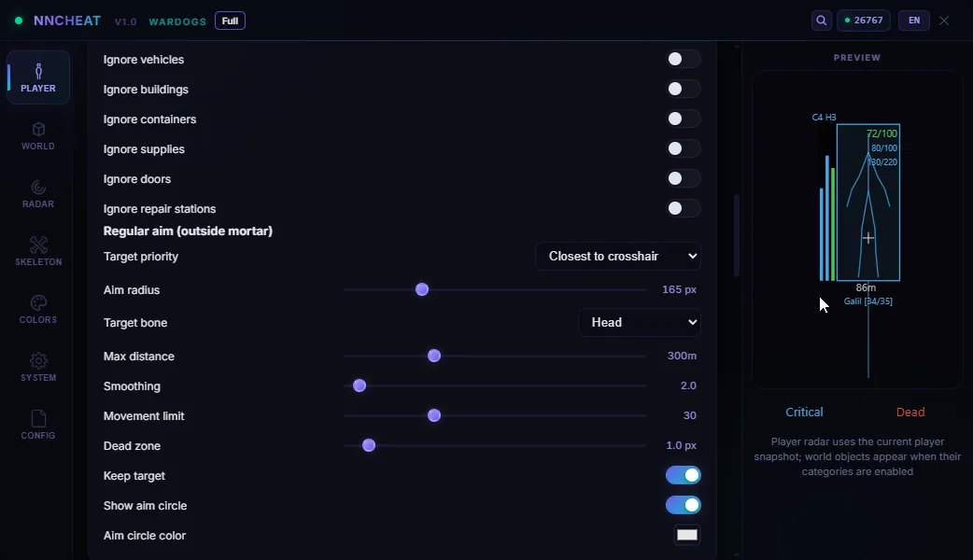Click the "300m" max distance value

[x=682, y=356]
